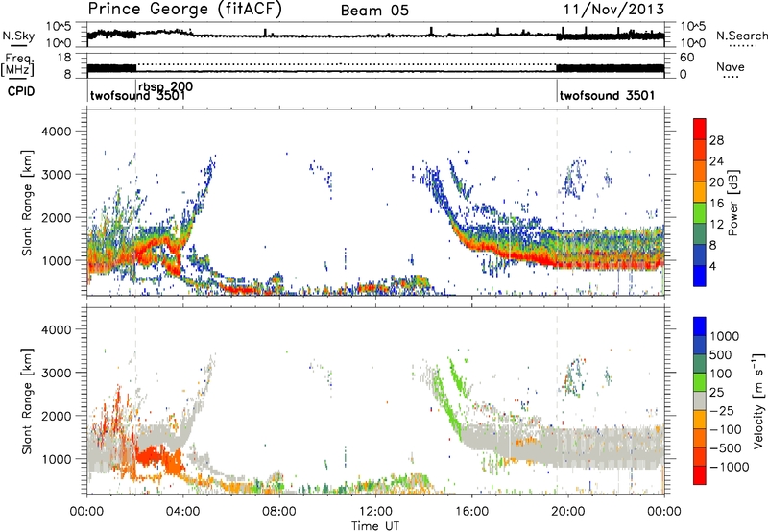Click the '3000' tick on velocity panel
The height and width of the screenshot is (532, 768).
[x=56, y=373]
